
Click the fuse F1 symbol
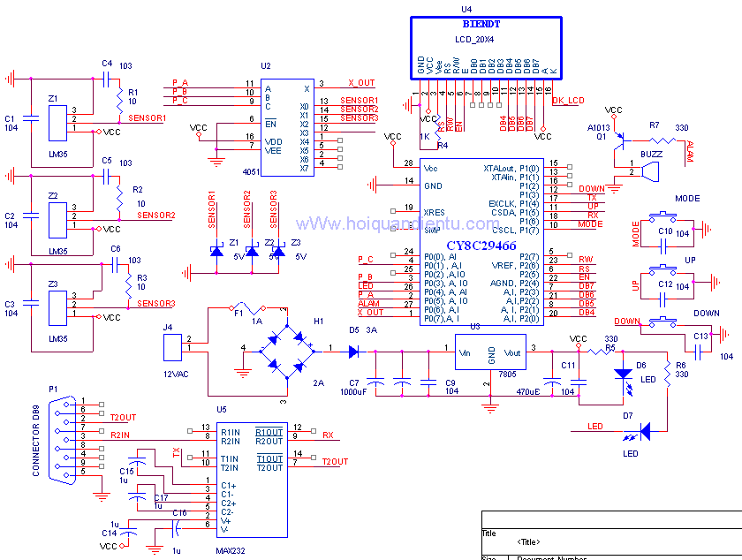click(x=248, y=308)
